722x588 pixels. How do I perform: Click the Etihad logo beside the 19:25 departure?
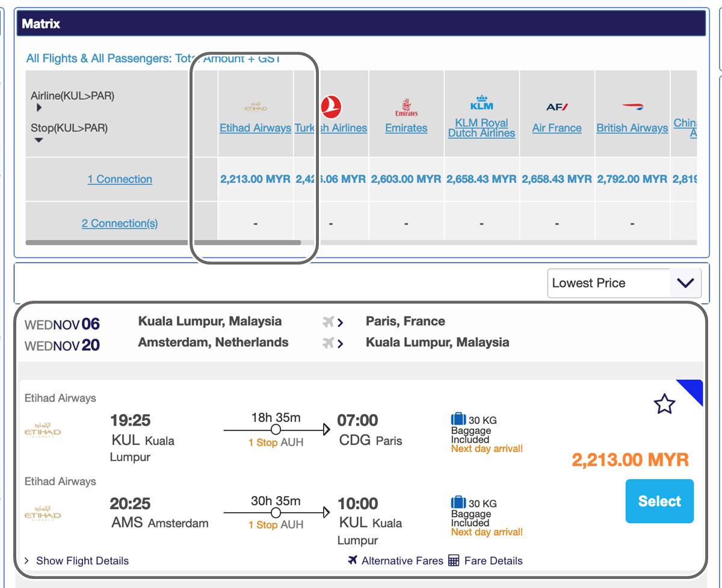43,430
